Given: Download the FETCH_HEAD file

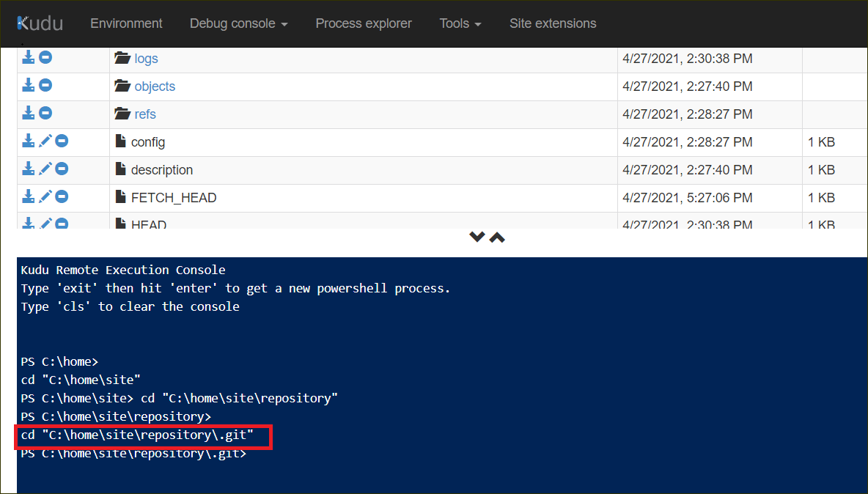Looking at the screenshot, I should 28,196.
